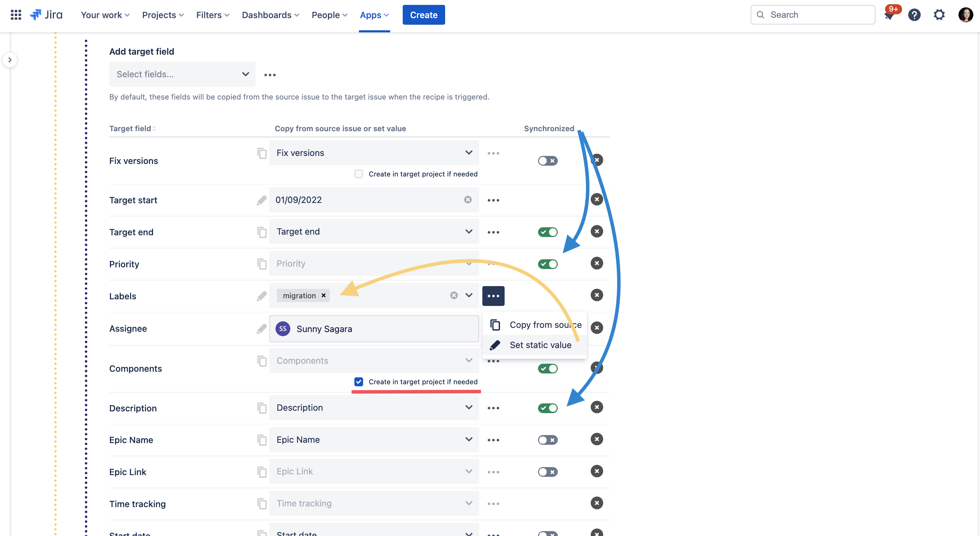Remove the Epic Link field row
The width and height of the screenshot is (980, 536).
(596, 471)
